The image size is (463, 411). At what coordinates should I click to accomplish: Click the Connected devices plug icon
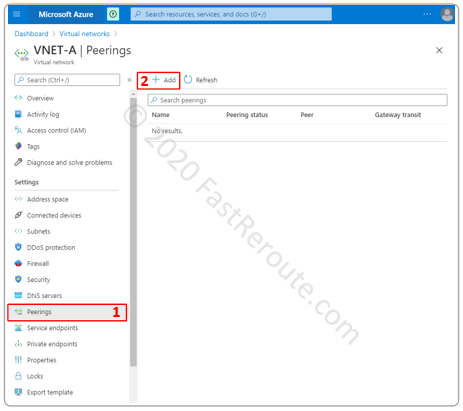click(18, 215)
